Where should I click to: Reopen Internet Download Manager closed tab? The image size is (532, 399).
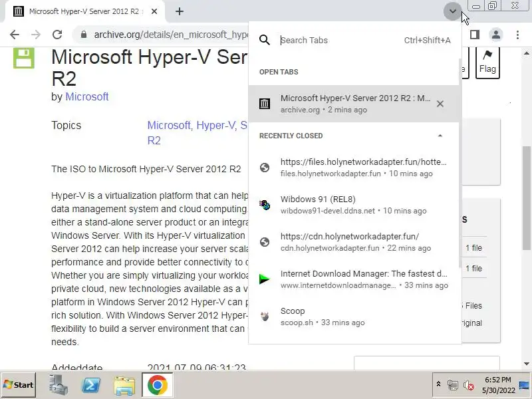354,279
